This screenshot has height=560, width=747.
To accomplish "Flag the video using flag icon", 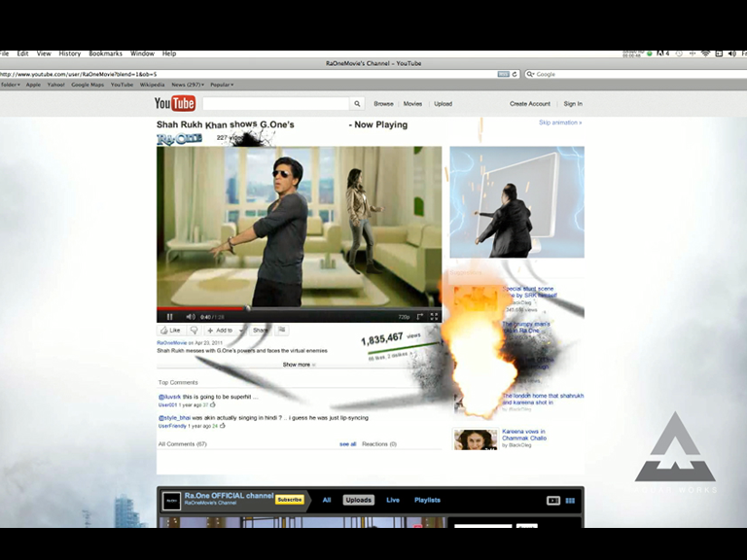I will pos(281,330).
